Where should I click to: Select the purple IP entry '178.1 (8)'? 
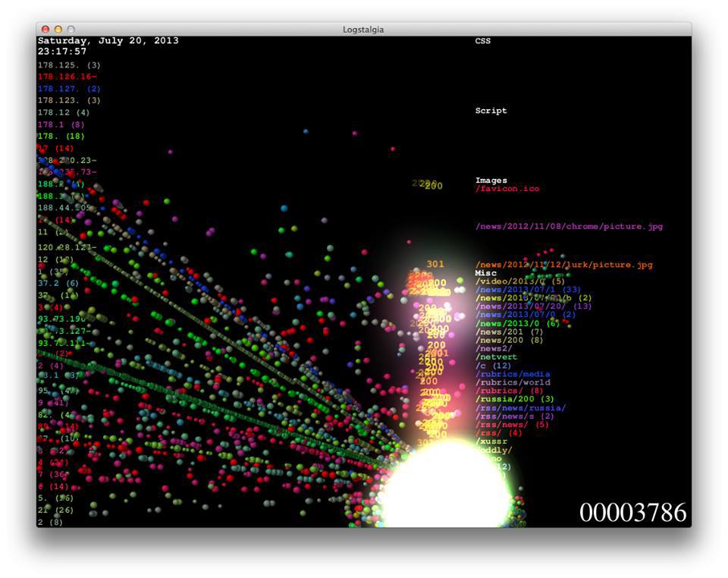coord(61,124)
